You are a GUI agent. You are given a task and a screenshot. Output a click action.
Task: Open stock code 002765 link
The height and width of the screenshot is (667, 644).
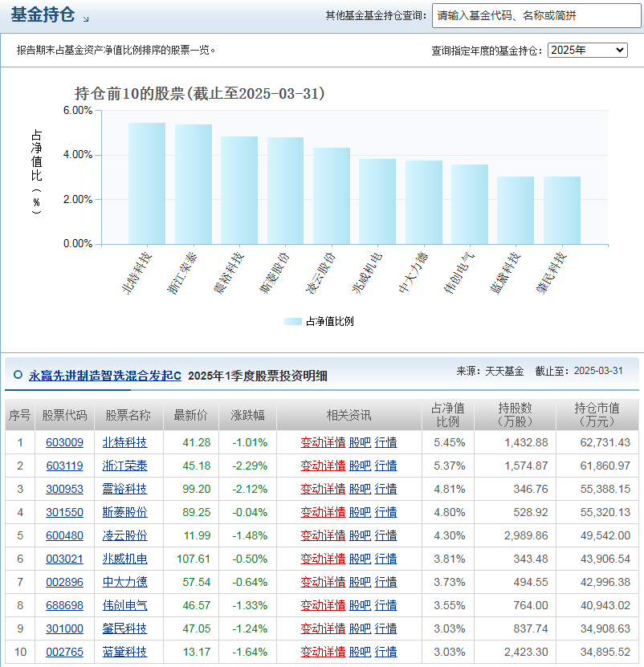point(65,652)
